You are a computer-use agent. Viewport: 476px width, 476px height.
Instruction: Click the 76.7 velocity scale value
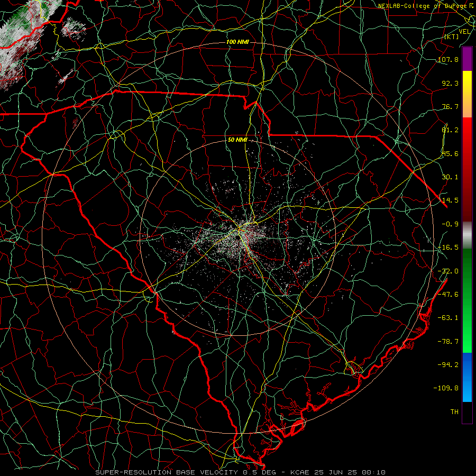click(x=450, y=106)
